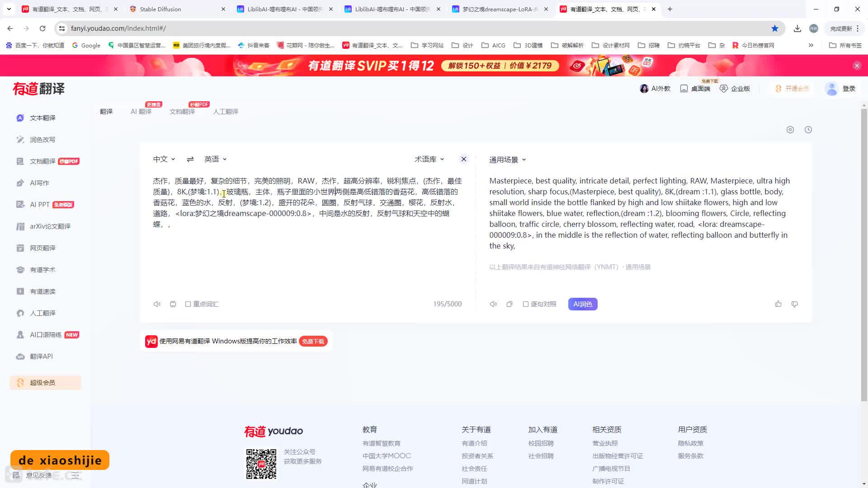The image size is (868, 488).
Task: Click the source text copy icon
Action: [173, 304]
